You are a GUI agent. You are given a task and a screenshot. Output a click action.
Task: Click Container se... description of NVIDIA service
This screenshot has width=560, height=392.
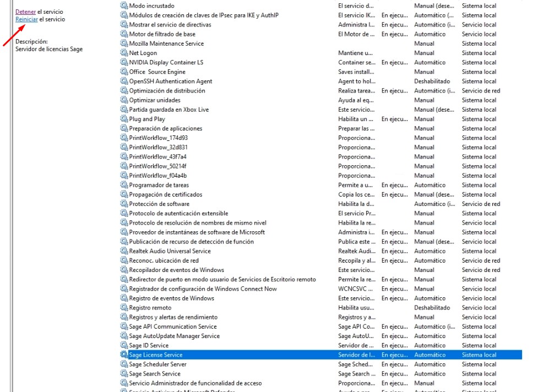(x=356, y=62)
